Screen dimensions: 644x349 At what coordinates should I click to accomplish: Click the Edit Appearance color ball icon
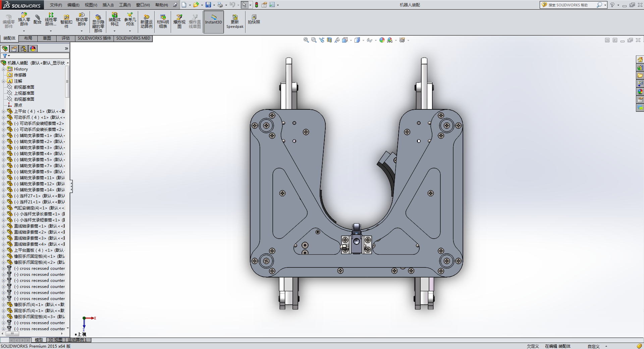382,40
